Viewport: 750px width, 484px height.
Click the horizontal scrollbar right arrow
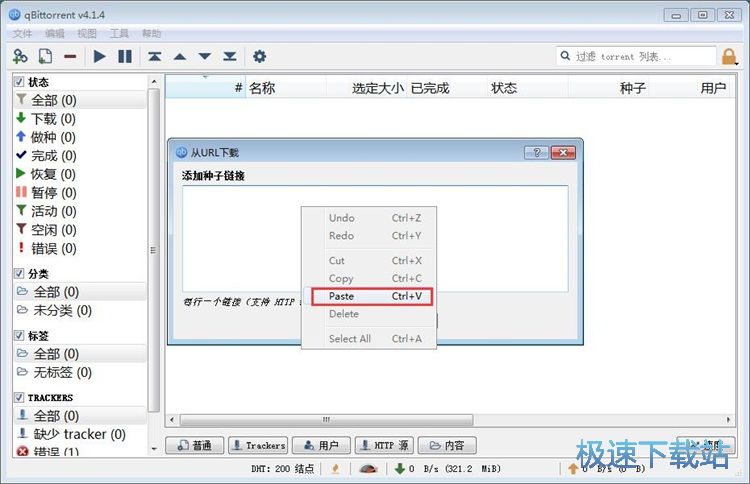coord(728,420)
